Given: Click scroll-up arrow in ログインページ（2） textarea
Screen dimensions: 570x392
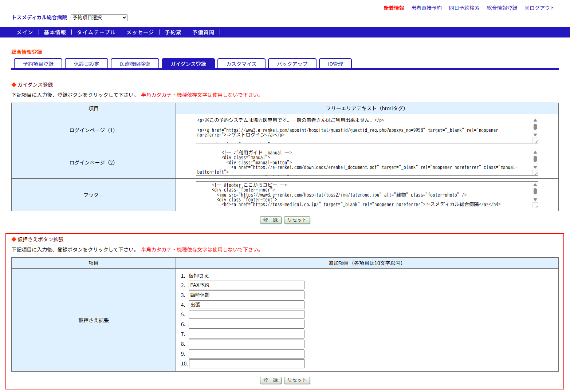Looking at the screenshot, I should tap(535, 152).
